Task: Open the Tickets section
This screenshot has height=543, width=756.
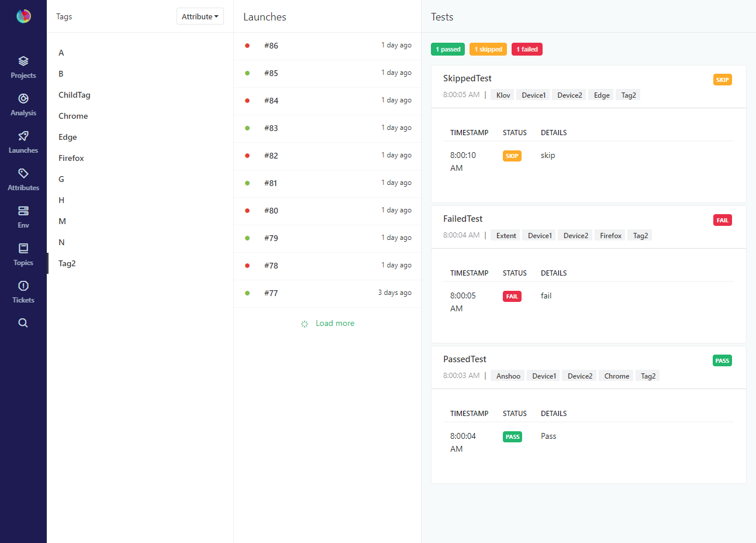Action: (x=23, y=292)
